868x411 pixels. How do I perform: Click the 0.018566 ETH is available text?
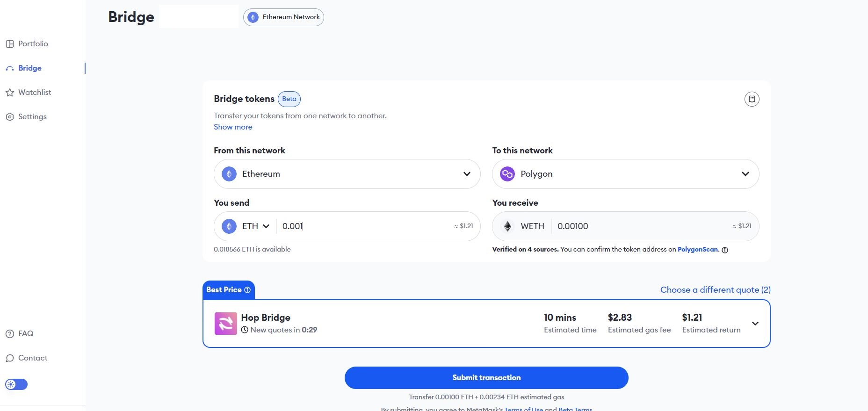click(x=252, y=249)
